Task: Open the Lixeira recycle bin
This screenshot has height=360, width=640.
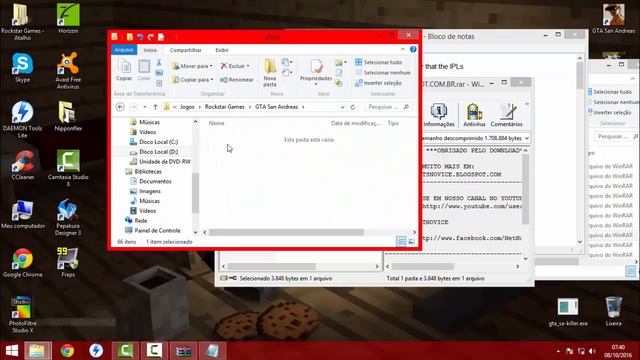Action: click(x=613, y=311)
